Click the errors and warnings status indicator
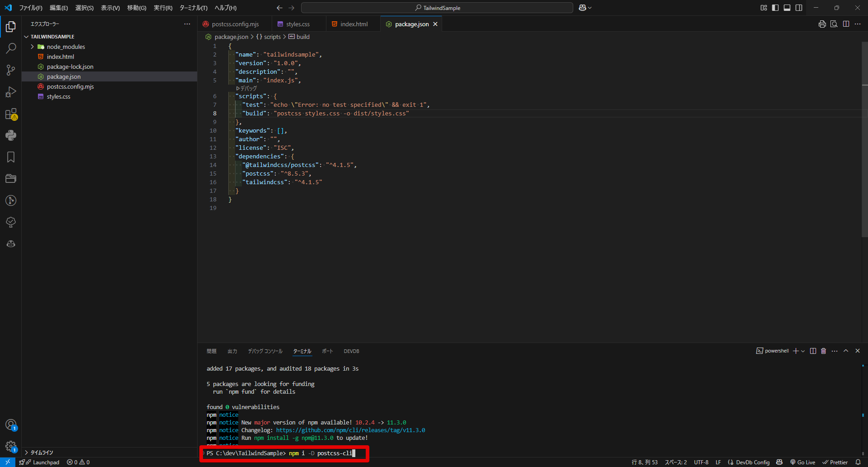Screen dimensions: 868x467 click(x=78, y=462)
